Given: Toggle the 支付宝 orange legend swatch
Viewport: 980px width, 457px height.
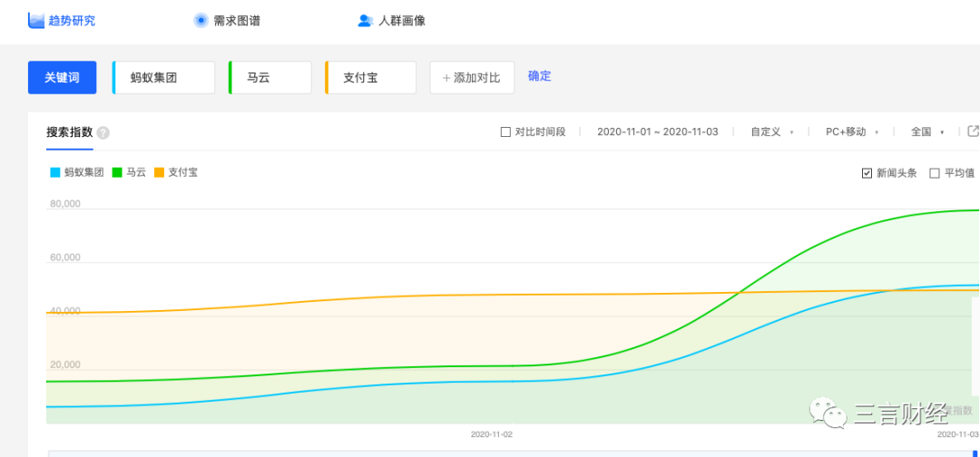Looking at the screenshot, I should (x=160, y=173).
